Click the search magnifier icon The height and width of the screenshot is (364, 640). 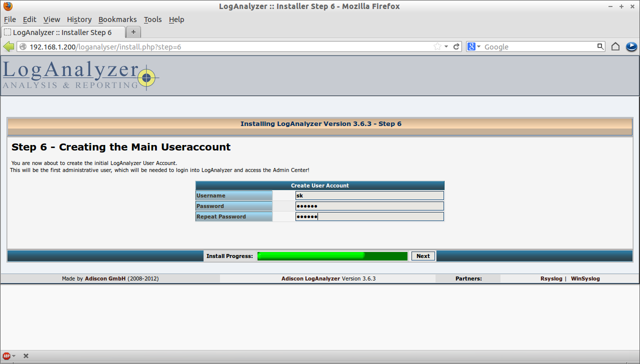pyautogui.click(x=600, y=46)
